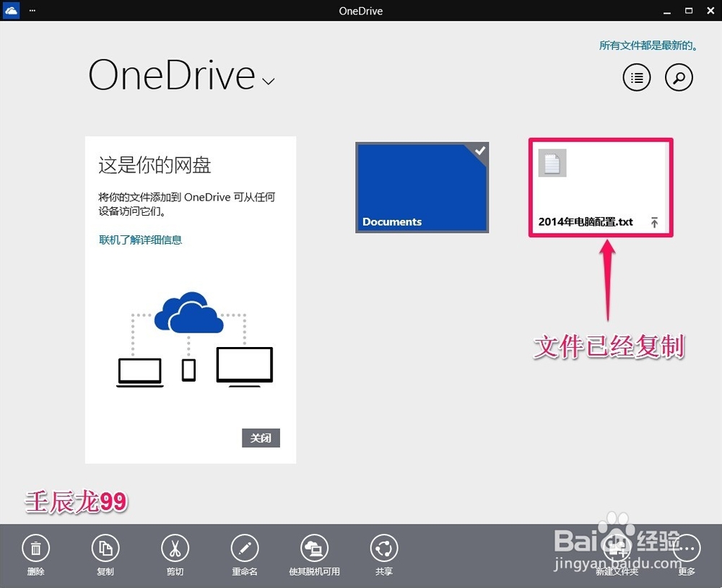Viewport: 722px width, 588px height.
Task: Close the OneDrive window
Action: click(x=710, y=11)
